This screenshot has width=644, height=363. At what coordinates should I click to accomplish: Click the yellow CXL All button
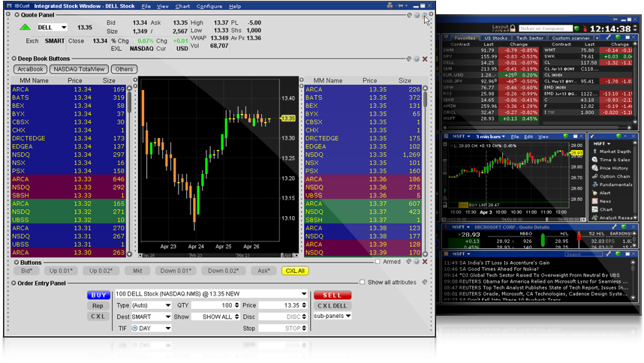click(x=293, y=271)
